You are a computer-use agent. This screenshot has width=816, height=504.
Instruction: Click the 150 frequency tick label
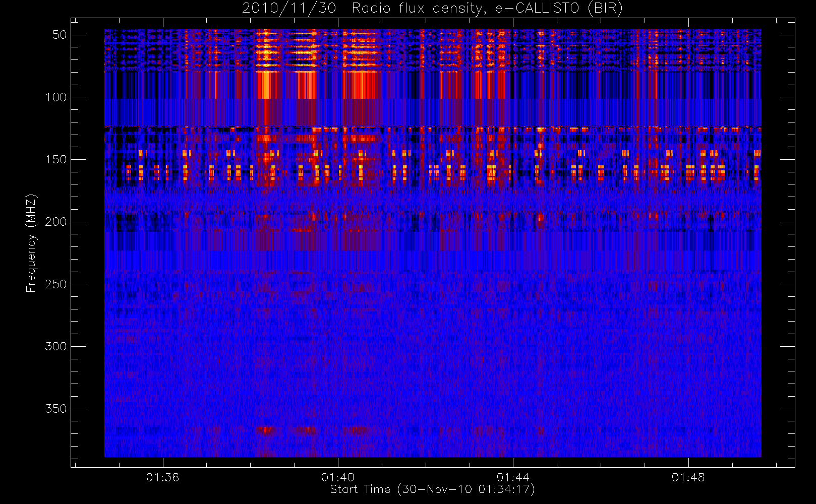pos(56,160)
